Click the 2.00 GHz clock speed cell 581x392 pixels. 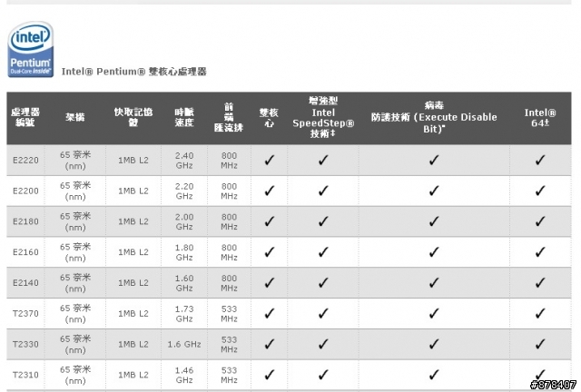pyautogui.click(x=184, y=222)
